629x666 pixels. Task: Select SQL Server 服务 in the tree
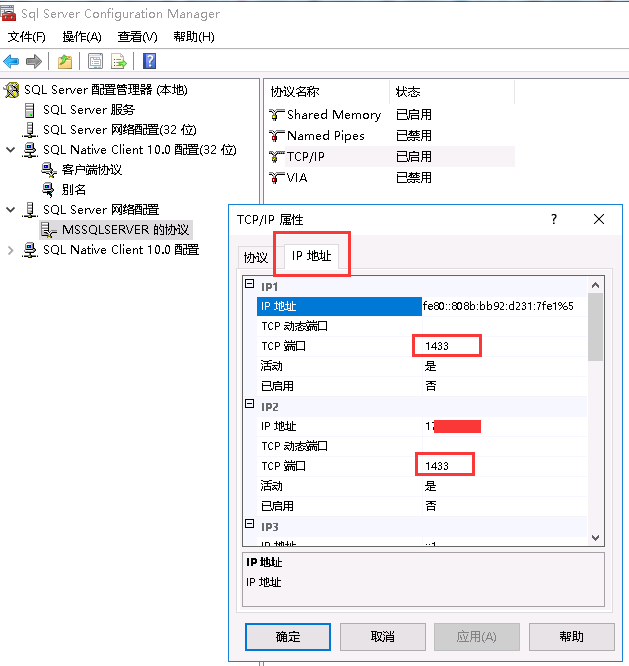pyautogui.click(x=89, y=110)
